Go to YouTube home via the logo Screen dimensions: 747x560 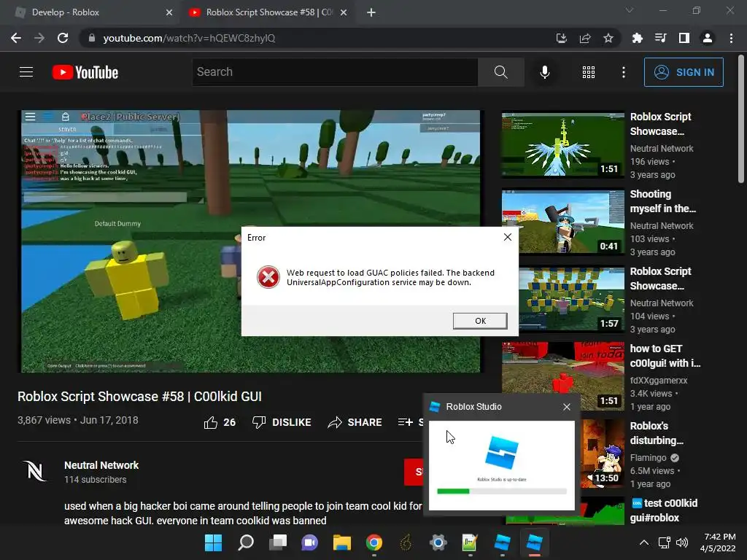(x=85, y=72)
